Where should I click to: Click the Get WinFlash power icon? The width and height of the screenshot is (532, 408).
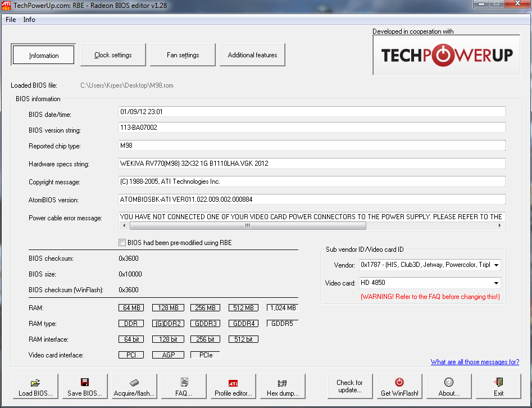[x=399, y=382]
